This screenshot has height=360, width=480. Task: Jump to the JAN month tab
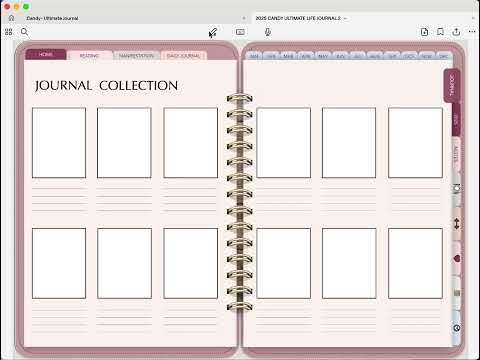(x=254, y=56)
